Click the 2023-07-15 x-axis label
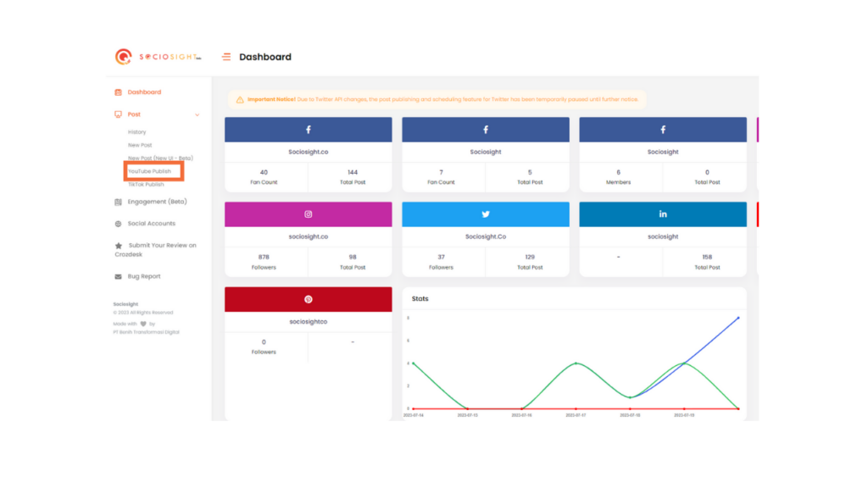The height and width of the screenshot is (488, 868). pyautogui.click(x=468, y=415)
